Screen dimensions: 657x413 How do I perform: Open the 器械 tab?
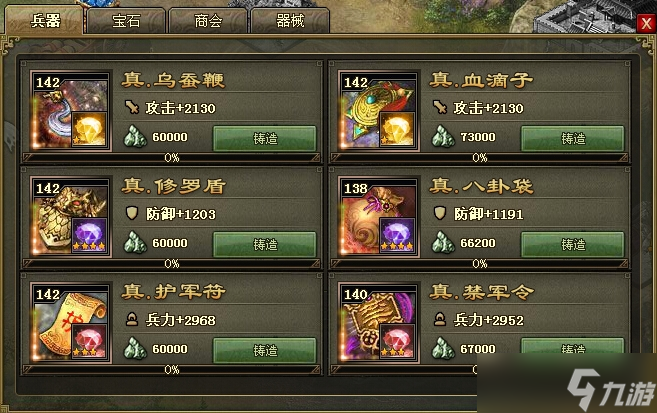[290, 21]
